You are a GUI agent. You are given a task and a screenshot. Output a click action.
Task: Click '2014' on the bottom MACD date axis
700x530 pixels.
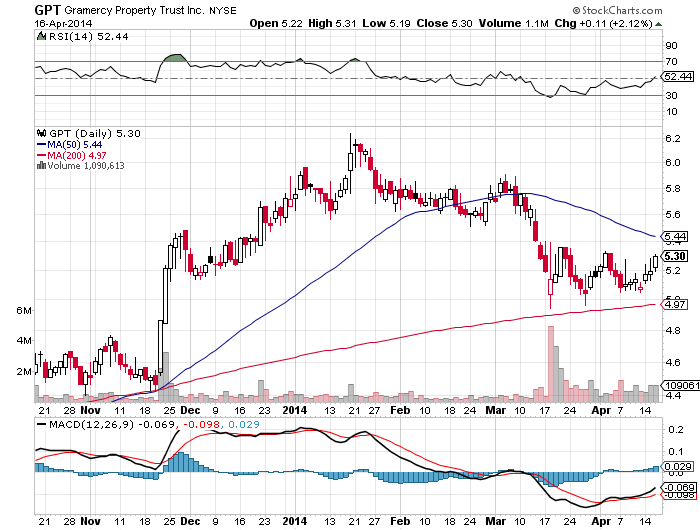point(295,521)
